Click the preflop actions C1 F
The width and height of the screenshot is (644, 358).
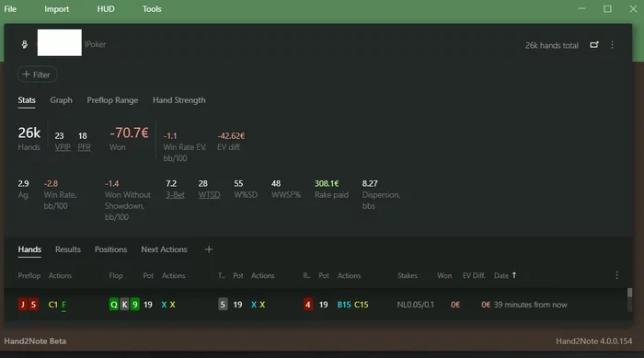(x=57, y=305)
